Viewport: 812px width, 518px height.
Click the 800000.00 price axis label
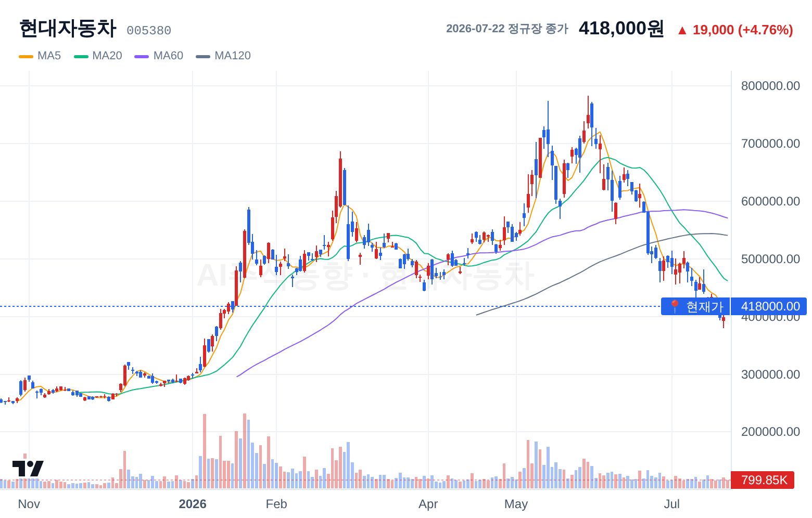point(770,86)
